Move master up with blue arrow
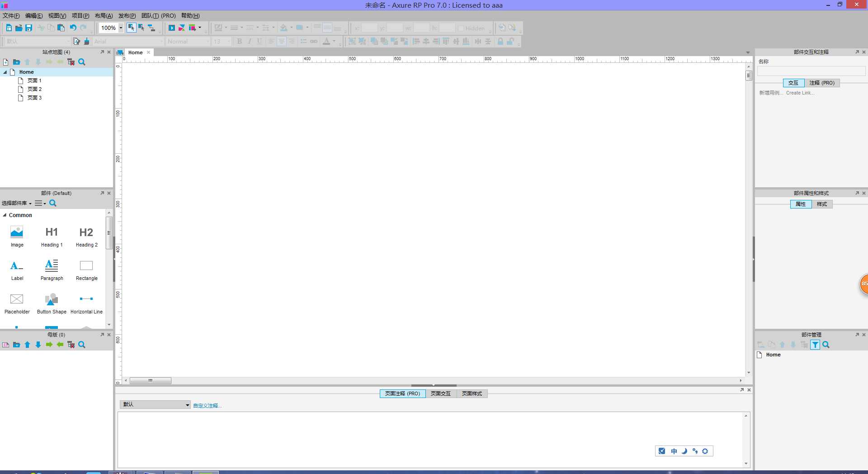Image resolution: width=868 pixels, height=474 pixels. point(28,345)
